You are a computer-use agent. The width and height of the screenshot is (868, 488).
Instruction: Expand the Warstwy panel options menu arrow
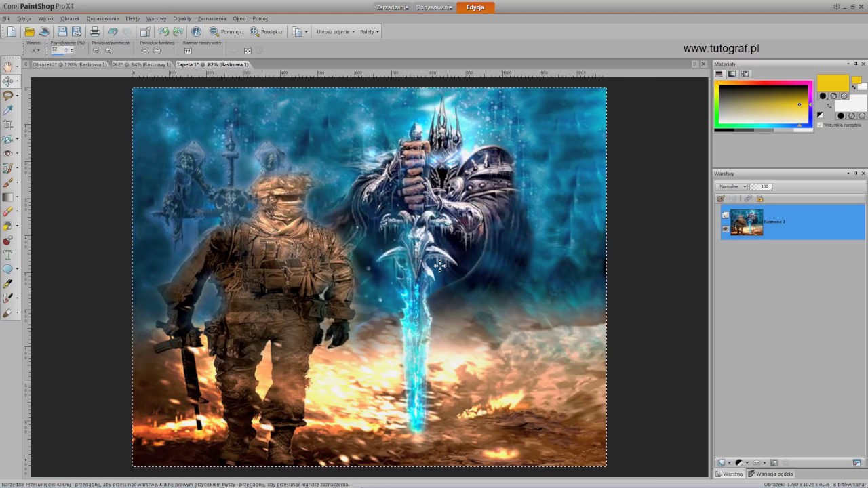coord(848,174)
